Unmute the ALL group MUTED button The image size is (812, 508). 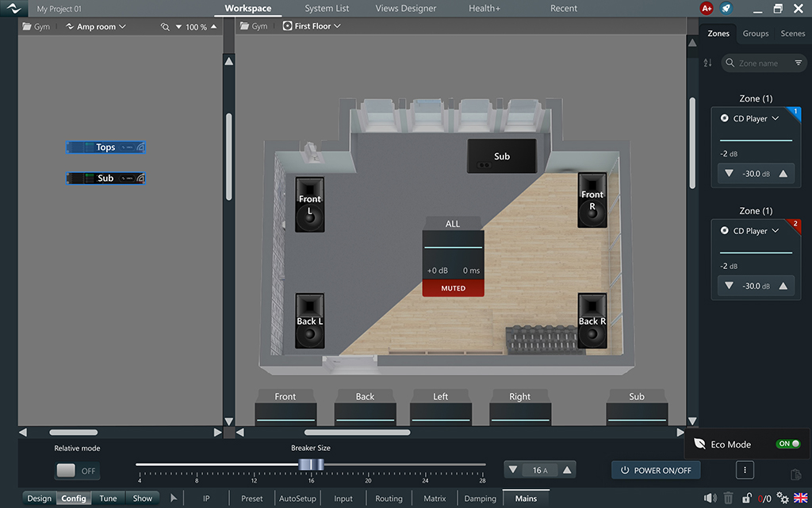point(453,288)
